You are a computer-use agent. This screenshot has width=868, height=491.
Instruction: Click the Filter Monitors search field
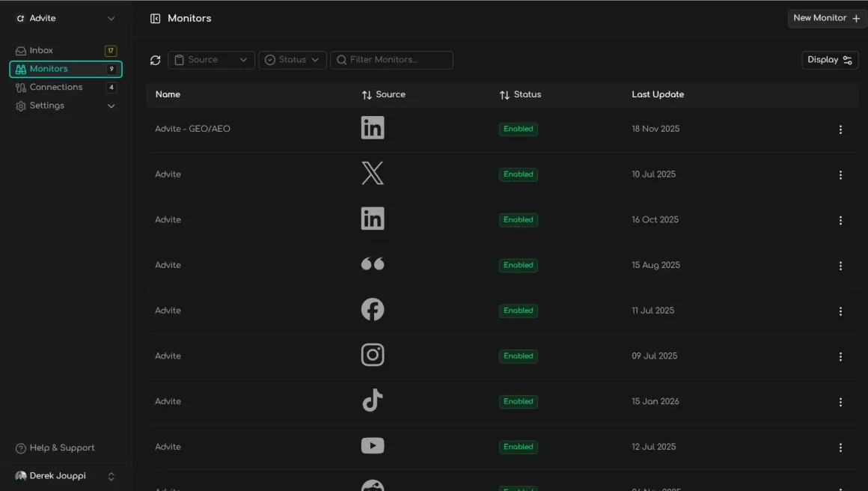391,60
